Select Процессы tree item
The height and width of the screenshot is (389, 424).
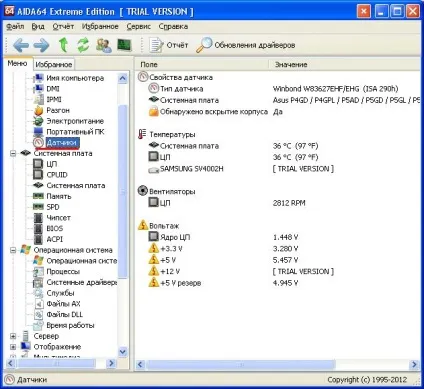(x=63, y=271)
